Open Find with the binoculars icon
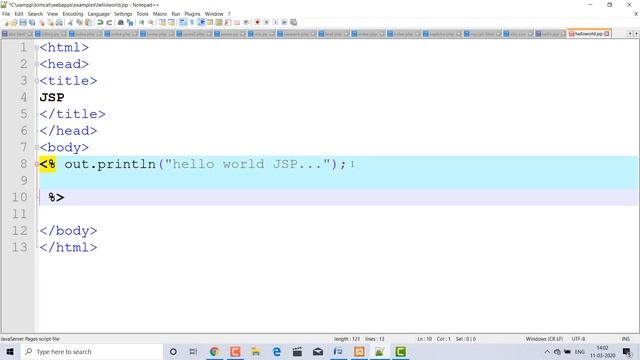The height and width of the screenshot is (360, 640). click(x=121, y=22)
